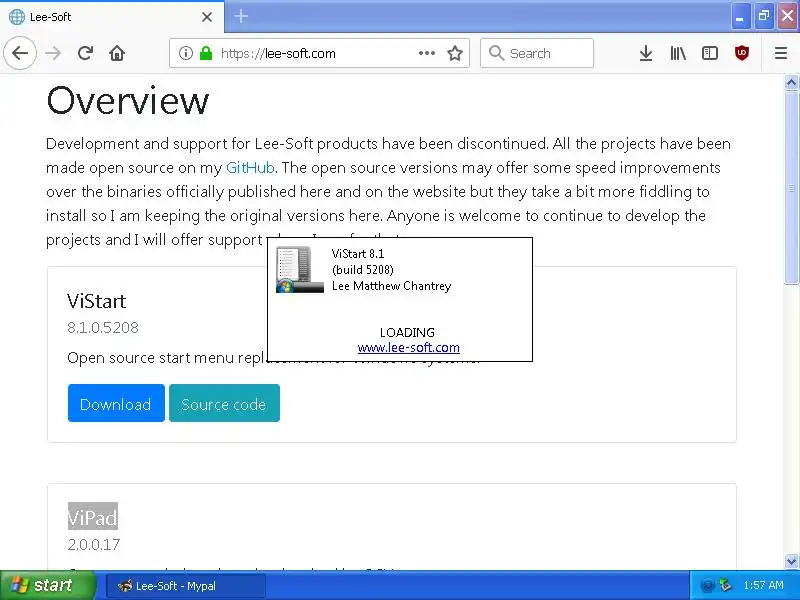Click the vertical scrollbar thumb

pos(791,187)
